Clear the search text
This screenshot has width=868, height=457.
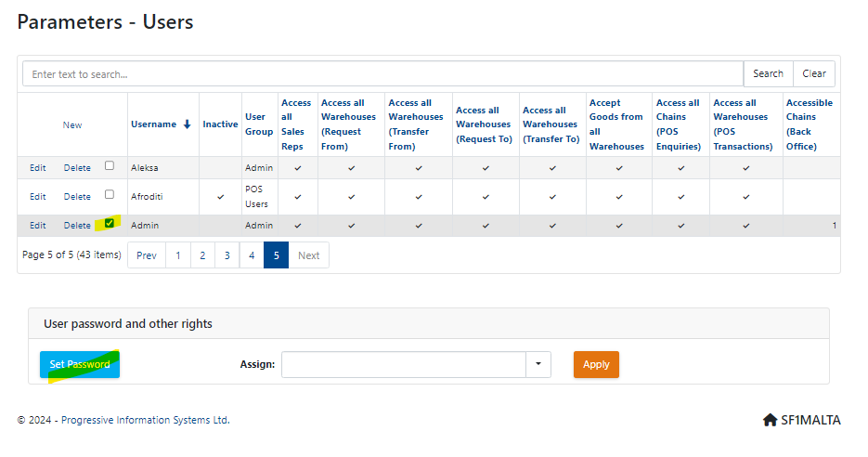pos(814,74)
